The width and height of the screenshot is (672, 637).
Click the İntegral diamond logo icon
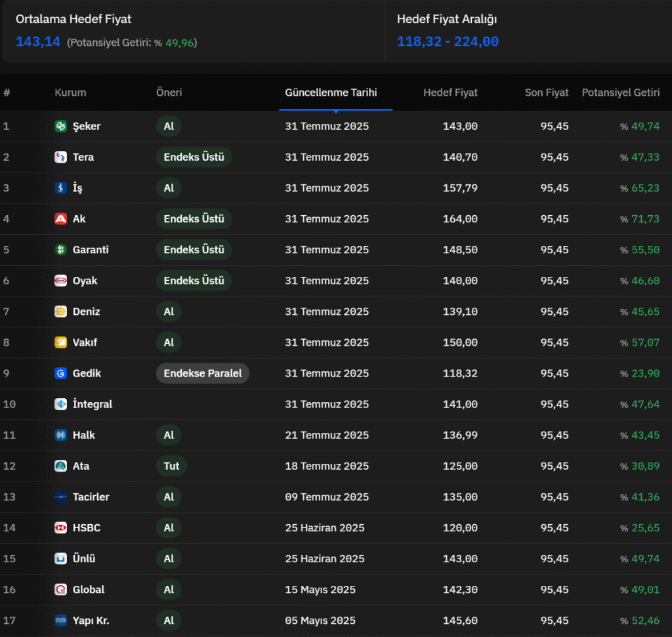61,404
